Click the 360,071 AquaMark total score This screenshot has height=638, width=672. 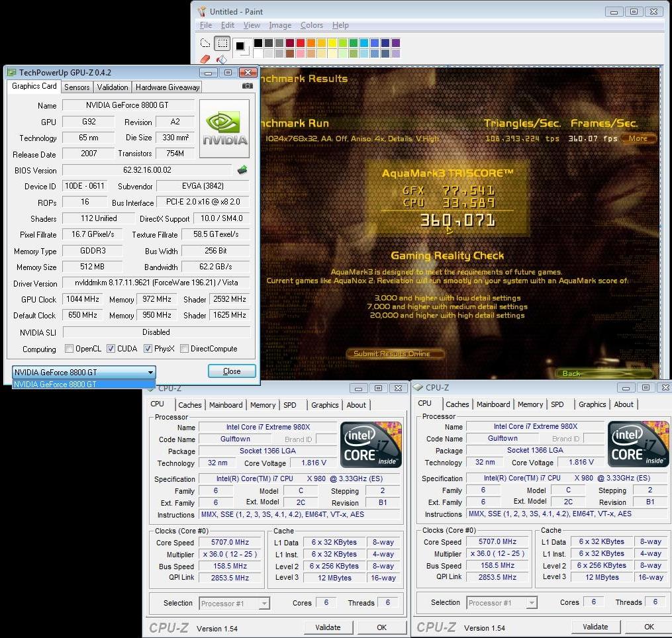(x=457, y=220)
